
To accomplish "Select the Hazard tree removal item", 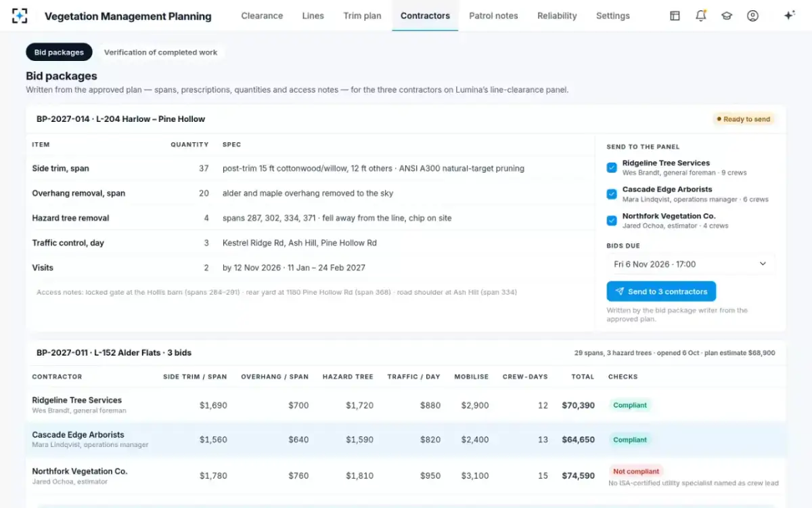I will pyautogui.click(x=311, y=218).
